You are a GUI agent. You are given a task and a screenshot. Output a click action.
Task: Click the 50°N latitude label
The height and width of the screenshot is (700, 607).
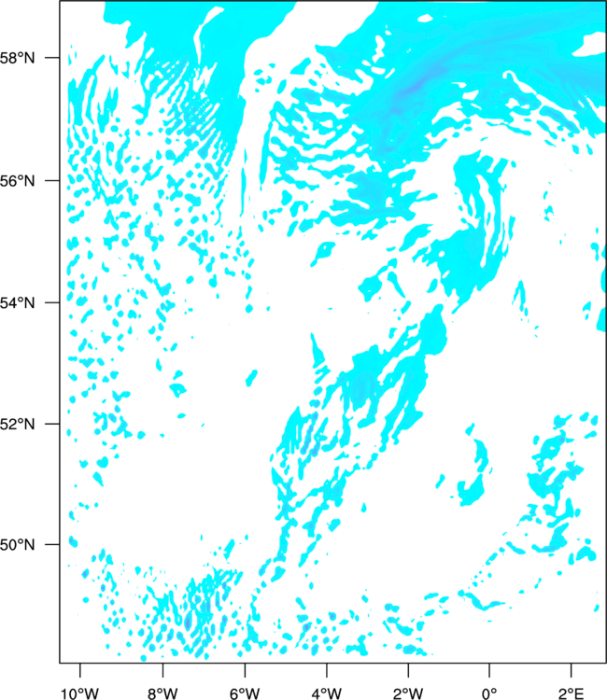[17, 545]
